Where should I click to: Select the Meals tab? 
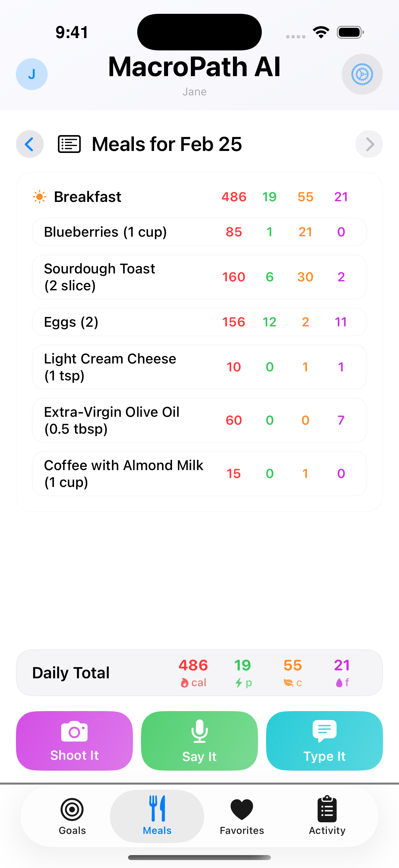coord(157,816)
